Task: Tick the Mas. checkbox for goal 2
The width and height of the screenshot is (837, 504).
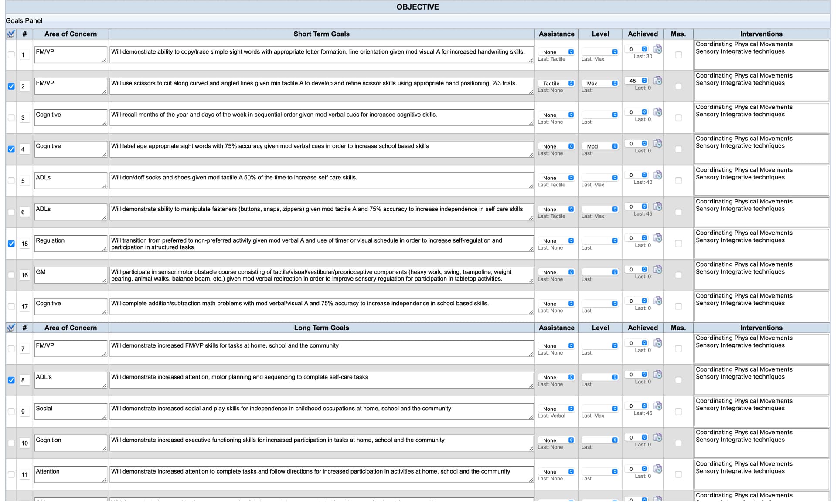Action: click(678, 86)
